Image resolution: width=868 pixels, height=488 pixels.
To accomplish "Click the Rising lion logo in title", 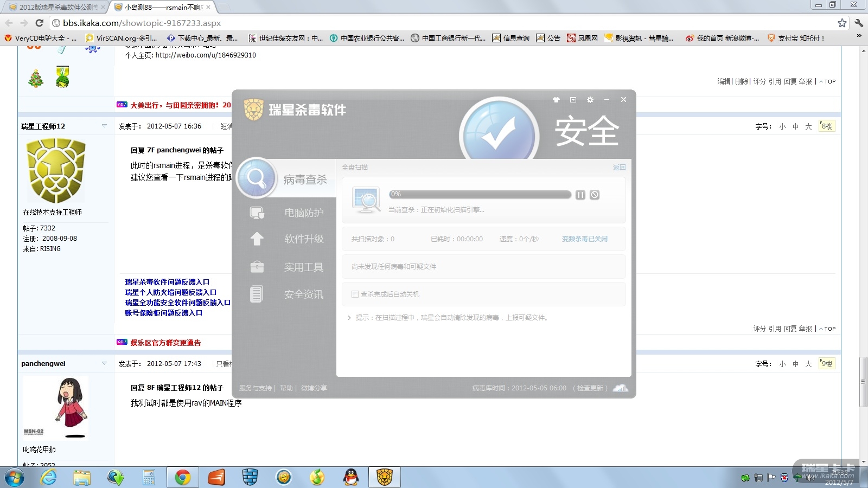I will pyautogui.click(x=253, y=110).
